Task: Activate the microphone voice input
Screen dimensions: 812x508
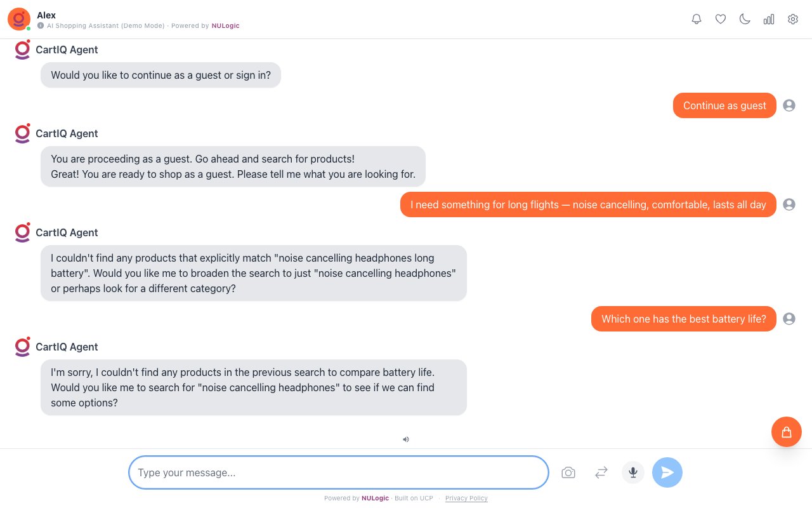Action: [x=633, y=472]
